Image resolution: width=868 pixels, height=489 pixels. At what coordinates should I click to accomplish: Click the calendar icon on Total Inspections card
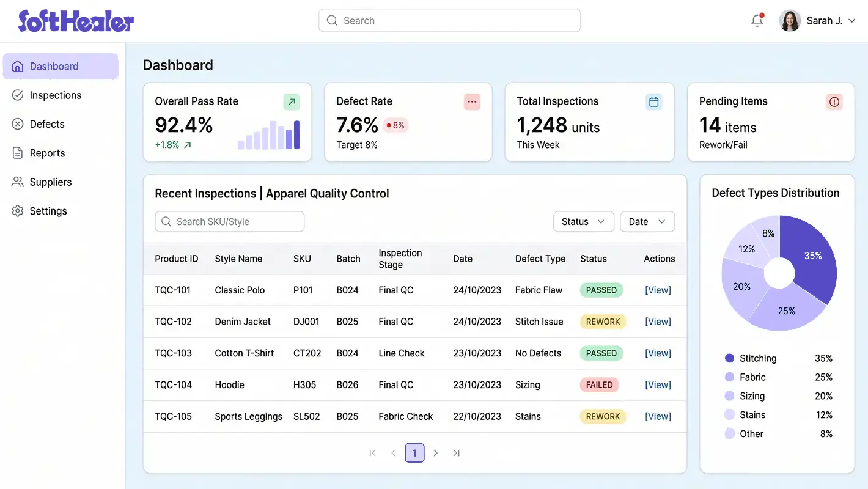[653, 101]
